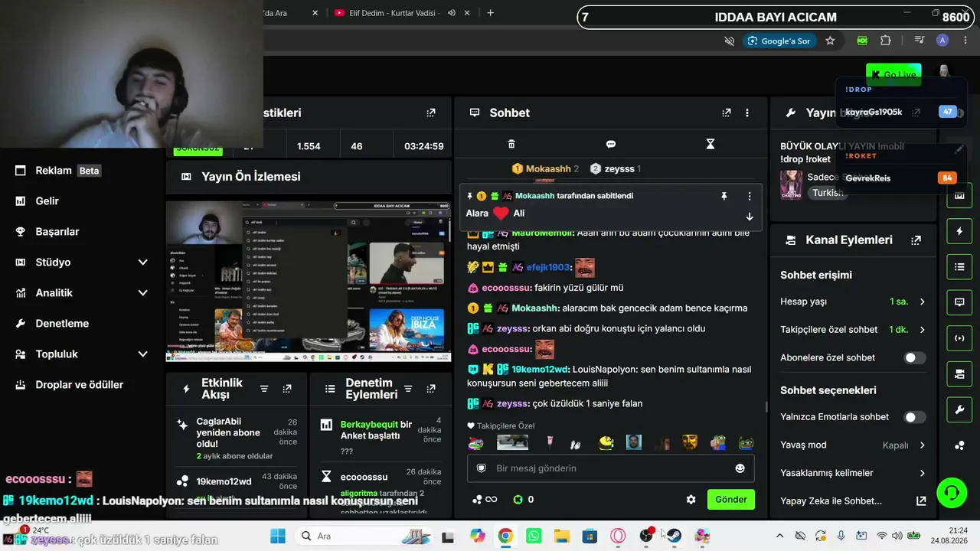This screenshot has height=551, width=980.
Task: Insert the green frog emote at row end
Action: [746, 442]
